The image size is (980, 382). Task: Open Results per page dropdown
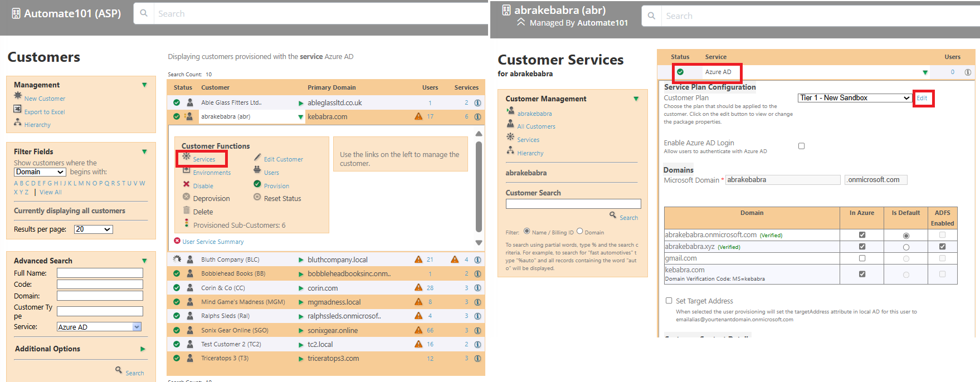pos(94,229)
